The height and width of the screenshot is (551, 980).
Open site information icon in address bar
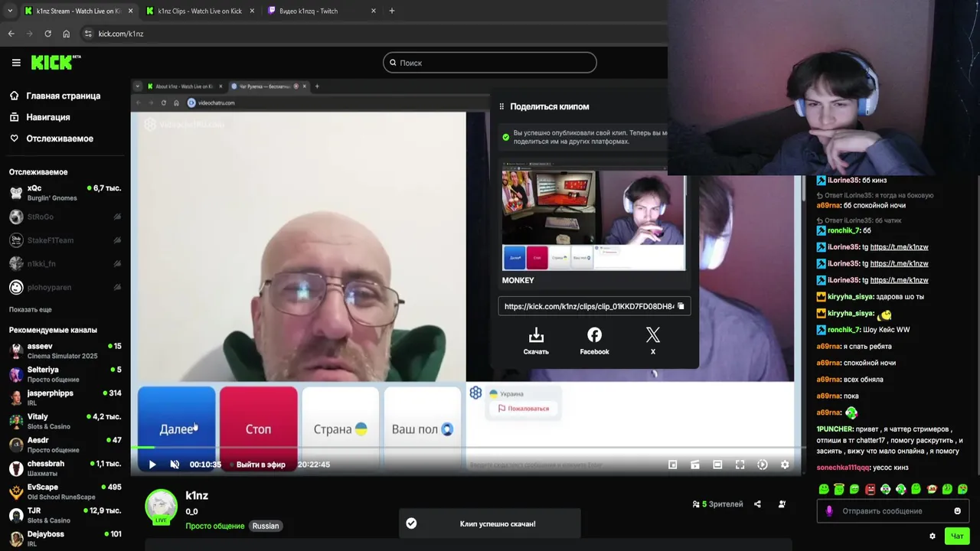click(x=88, y=34)
